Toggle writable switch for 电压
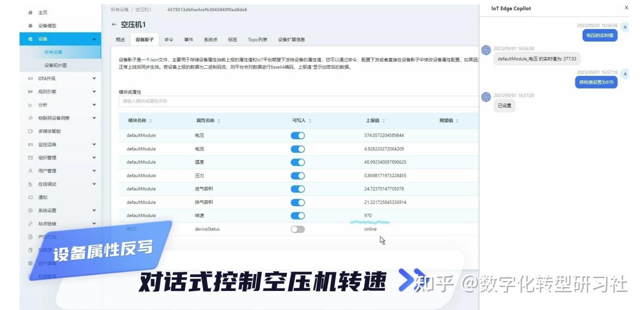Viewport: 644px width, 310px height. tap(298, 136)
